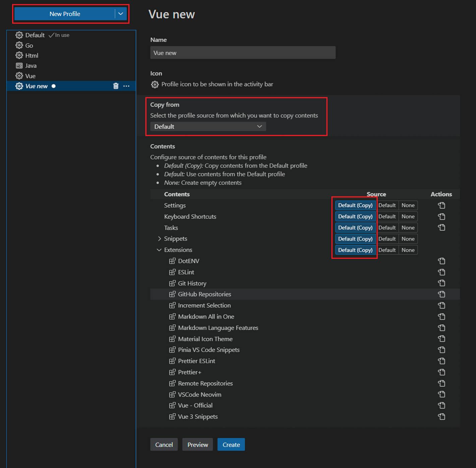
Task: Click the Preview button
Action: click(197, 444)
